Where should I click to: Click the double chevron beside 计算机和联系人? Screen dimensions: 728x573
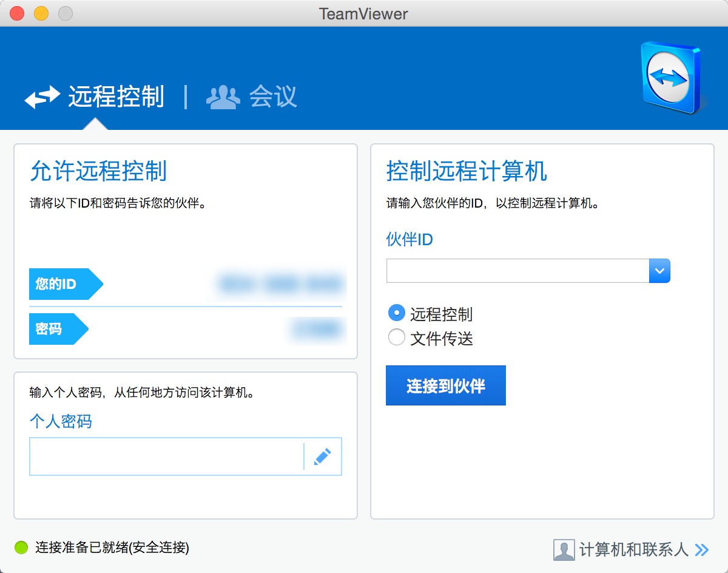(702, 550)
